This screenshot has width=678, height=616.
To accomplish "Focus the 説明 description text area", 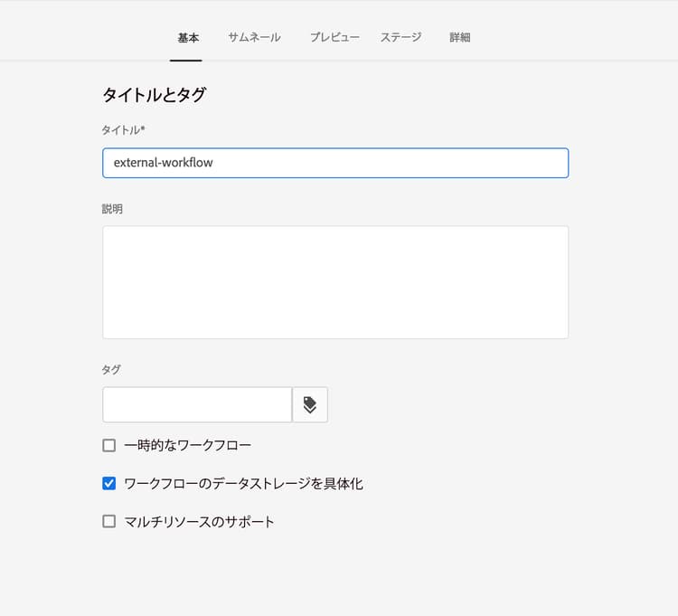I will tap(335, 282).
